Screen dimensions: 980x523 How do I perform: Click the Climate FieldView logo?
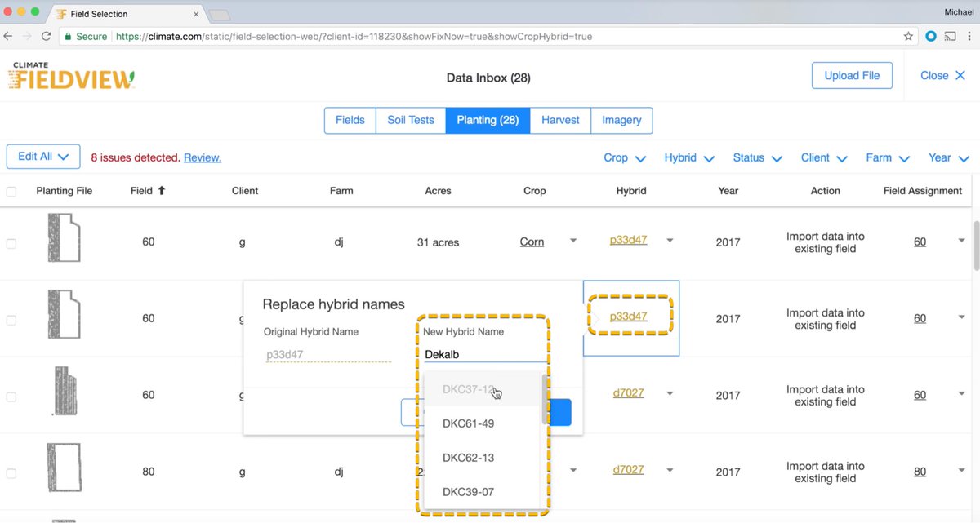(71, 76)
